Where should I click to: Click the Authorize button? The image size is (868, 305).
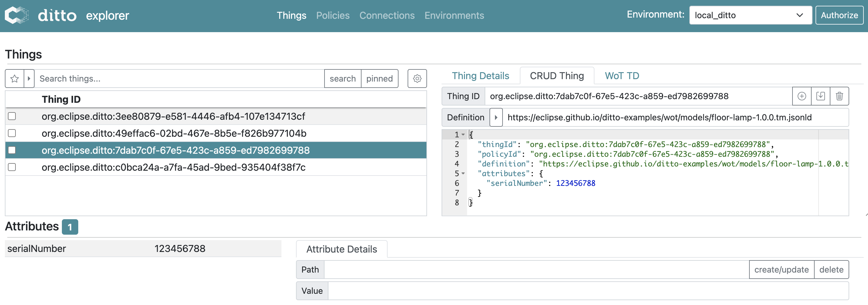point(839,15)
